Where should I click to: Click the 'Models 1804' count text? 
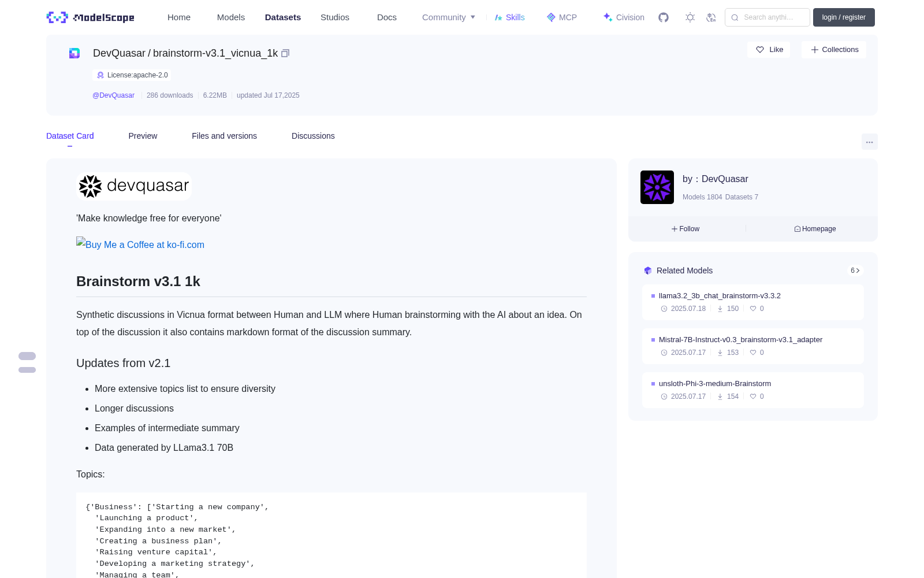[x=702, y=197]
